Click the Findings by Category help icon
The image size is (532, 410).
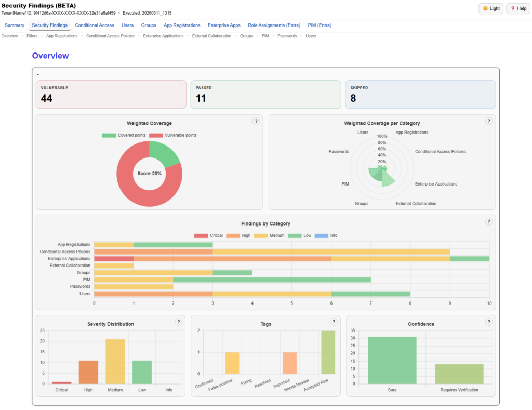coord(489,221)
